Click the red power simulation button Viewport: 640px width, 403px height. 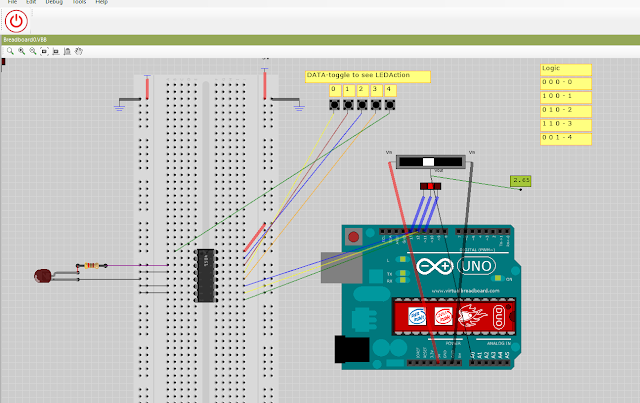(16, 21)
